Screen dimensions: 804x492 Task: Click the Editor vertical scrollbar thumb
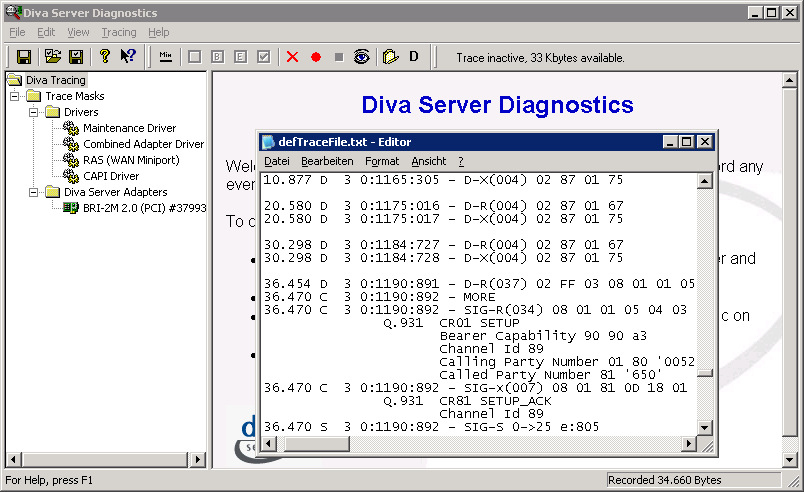705,374
